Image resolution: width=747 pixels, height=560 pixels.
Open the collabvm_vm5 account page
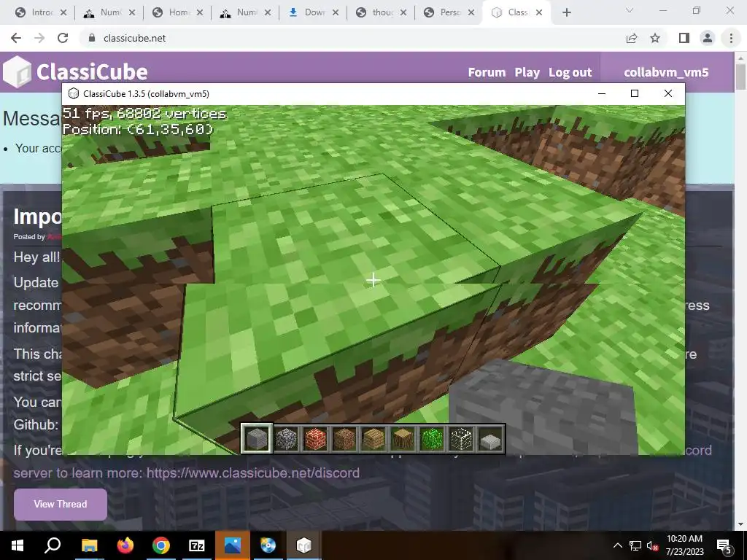tap(666, 72)
